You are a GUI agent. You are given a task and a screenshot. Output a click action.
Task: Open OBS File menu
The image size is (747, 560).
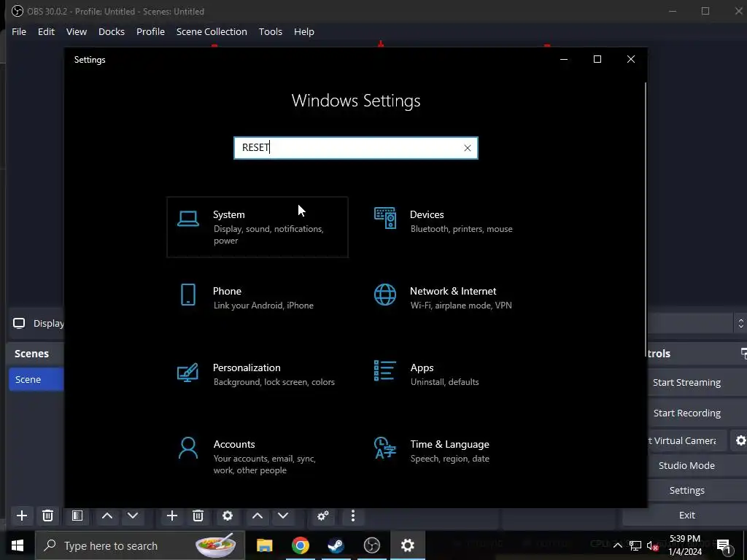point(19,31)
